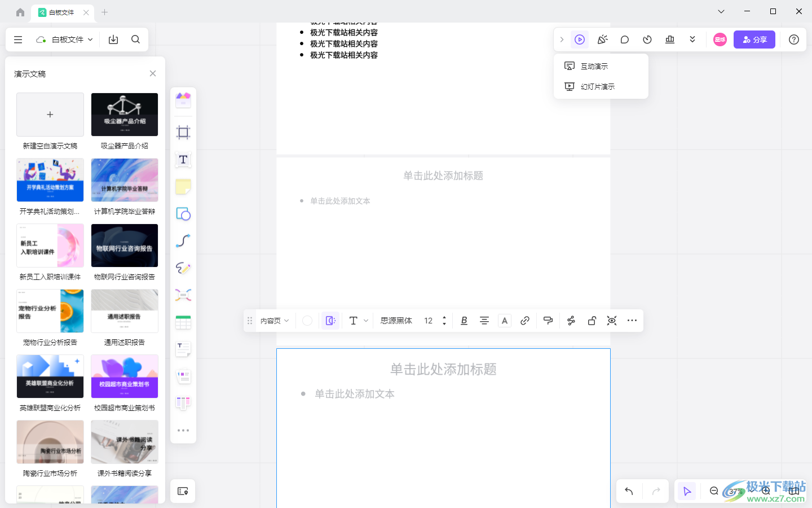Click the download/import file icon

113,40
